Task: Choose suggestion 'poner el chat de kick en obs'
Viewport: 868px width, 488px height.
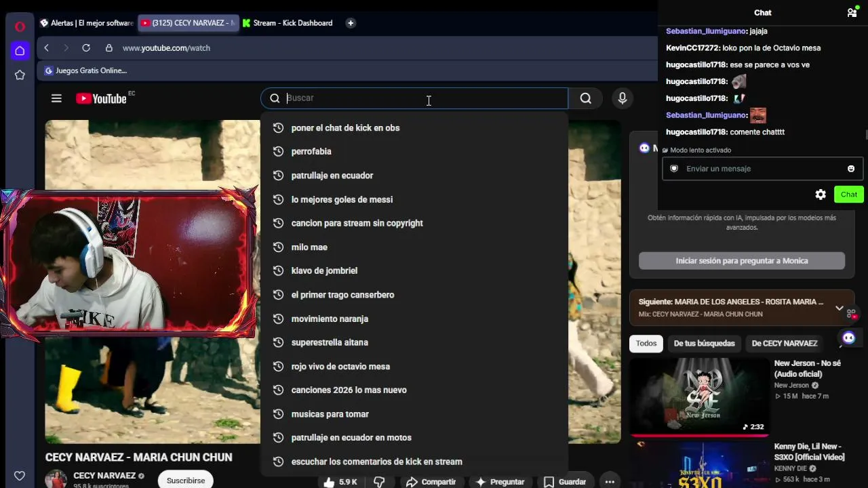Action: tap(414, 128)
